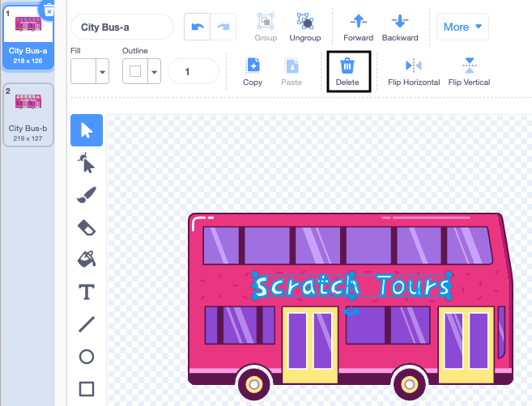Screen dimensions: 532x406
Task: Select the Reshape tool
Action: pyautogui.click(x=87, y=163)
